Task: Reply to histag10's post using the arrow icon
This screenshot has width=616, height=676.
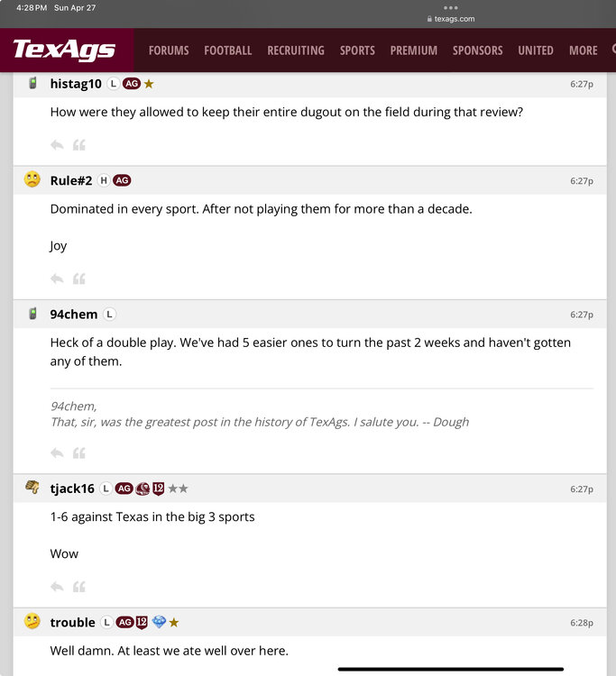Action: click(57, 145)
